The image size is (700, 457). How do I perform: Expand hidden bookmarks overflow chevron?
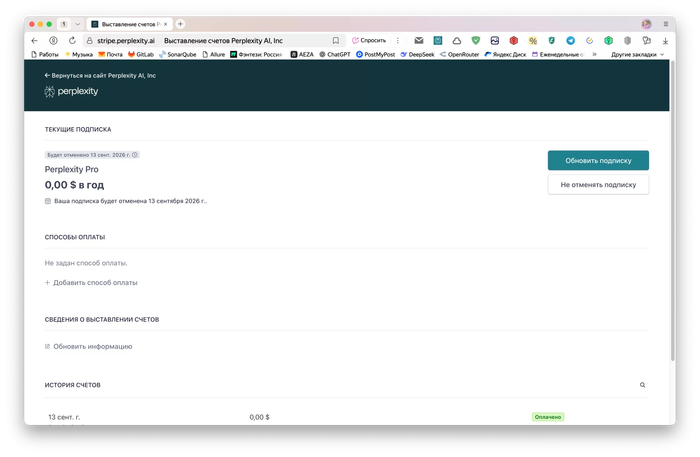pyautogui.click(x=594, y=54)
